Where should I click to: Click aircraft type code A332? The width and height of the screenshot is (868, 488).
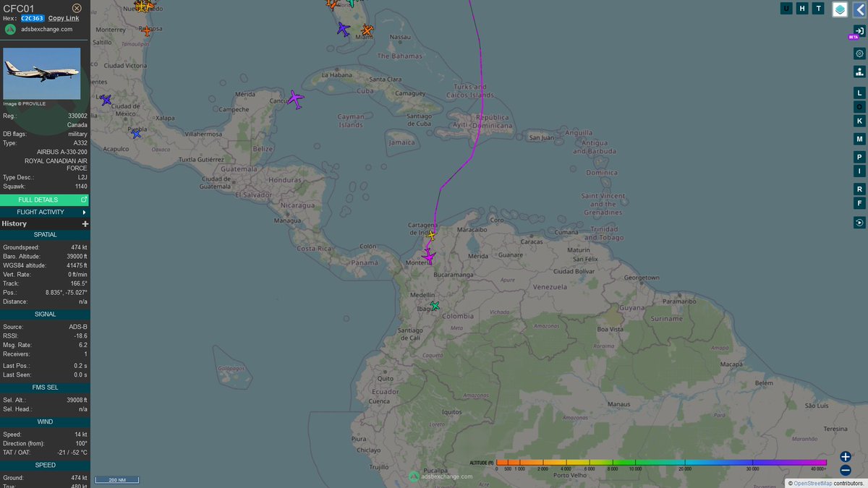[80, 143]
